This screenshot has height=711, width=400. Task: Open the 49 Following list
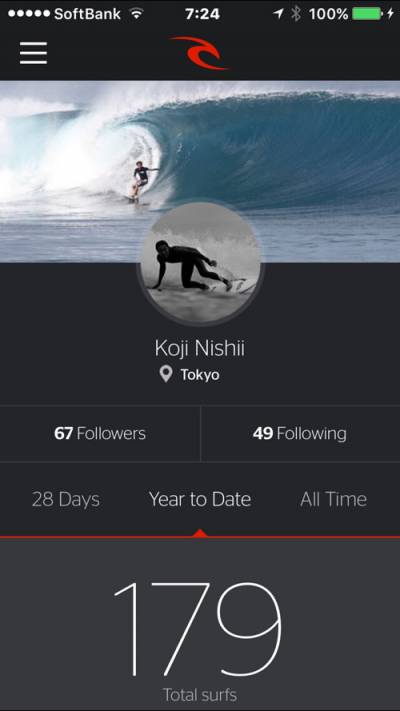pyautogui.click(x=300, y=433)
